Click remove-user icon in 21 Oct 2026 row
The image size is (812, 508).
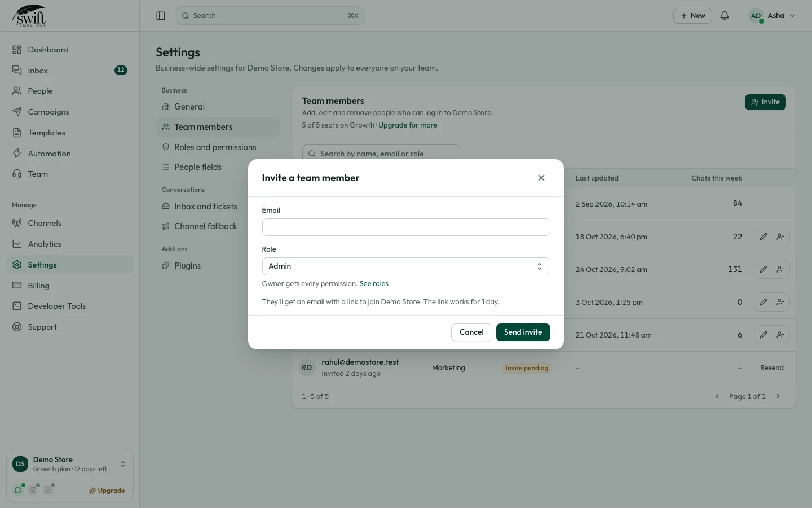click(780, 335)
